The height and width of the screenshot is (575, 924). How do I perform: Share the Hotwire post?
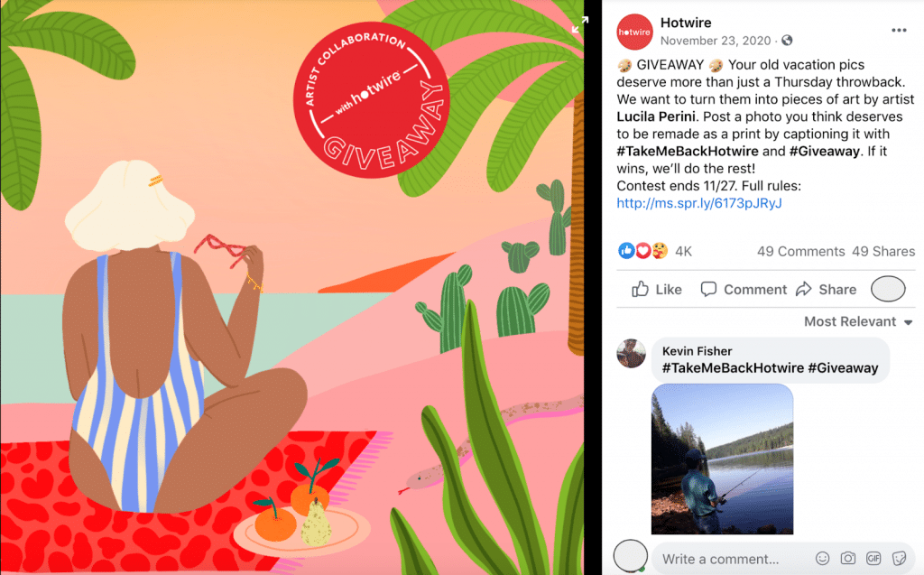tap(826, 290)
